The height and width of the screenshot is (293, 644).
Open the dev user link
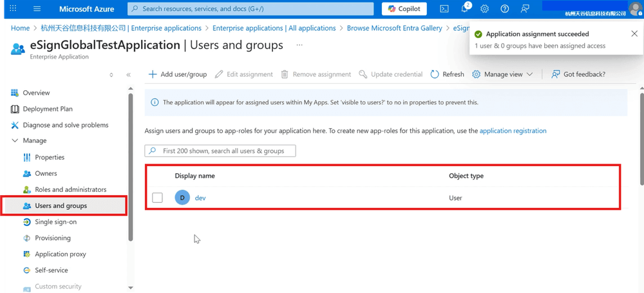tap(200, 198)
